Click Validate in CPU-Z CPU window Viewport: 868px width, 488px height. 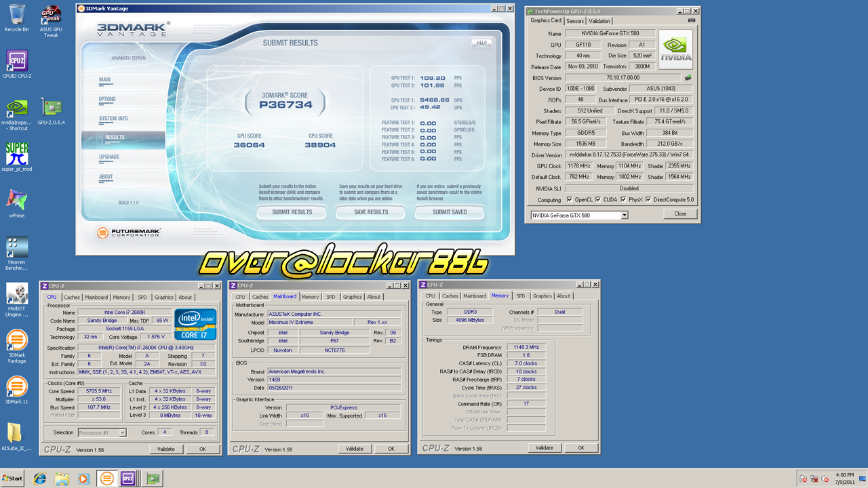(166, 449)
